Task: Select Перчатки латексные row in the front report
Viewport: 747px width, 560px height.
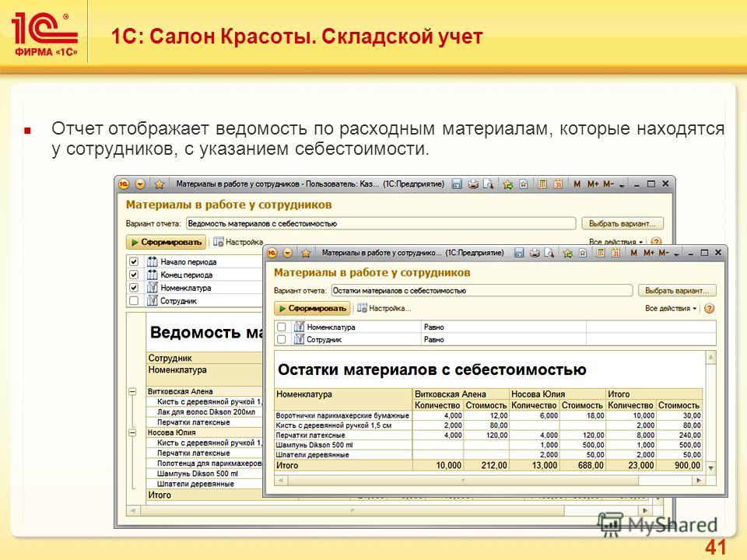Action: click(489, 436)
